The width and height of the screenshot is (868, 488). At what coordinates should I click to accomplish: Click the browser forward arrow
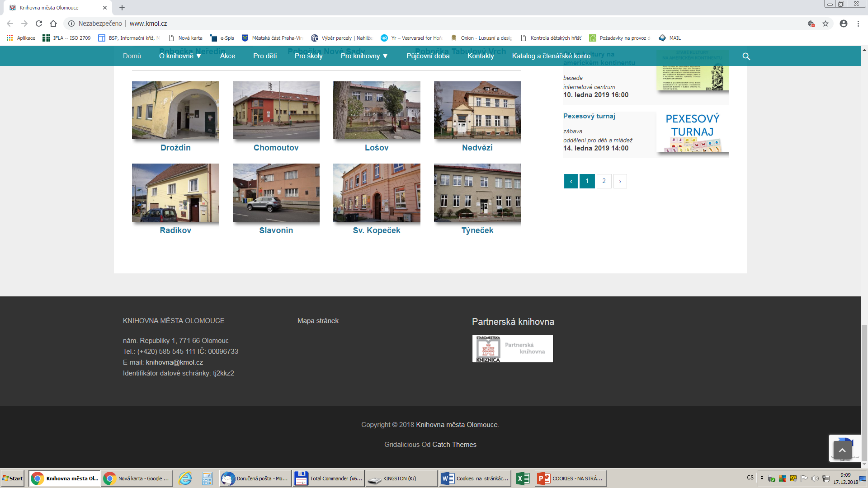pos(24,23)
